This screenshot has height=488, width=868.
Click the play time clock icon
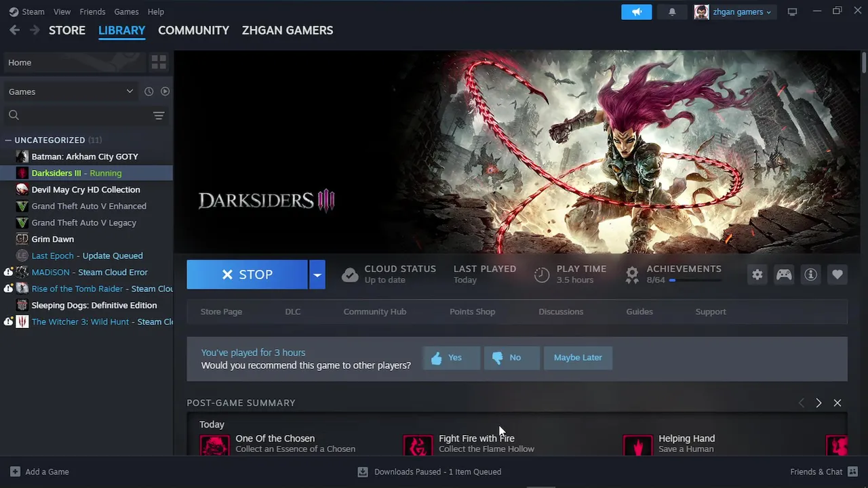[542, 274]
